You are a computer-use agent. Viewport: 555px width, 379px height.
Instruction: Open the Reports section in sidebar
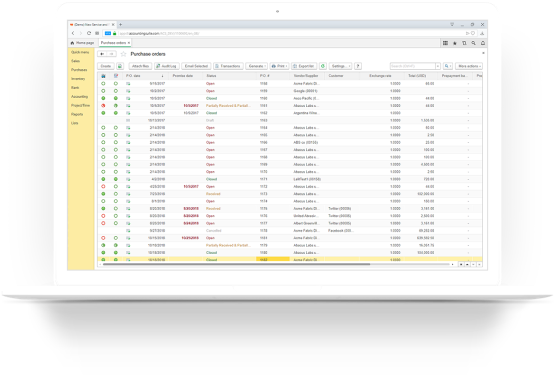coord(77,114)
